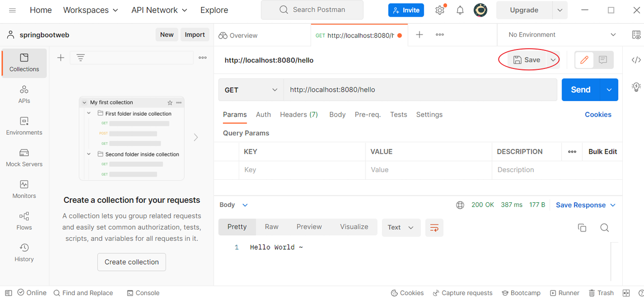Image resolution: width=644 pixels, height=308 pixels.
Task: Open the Console in status bar
Action: [143, 293]
